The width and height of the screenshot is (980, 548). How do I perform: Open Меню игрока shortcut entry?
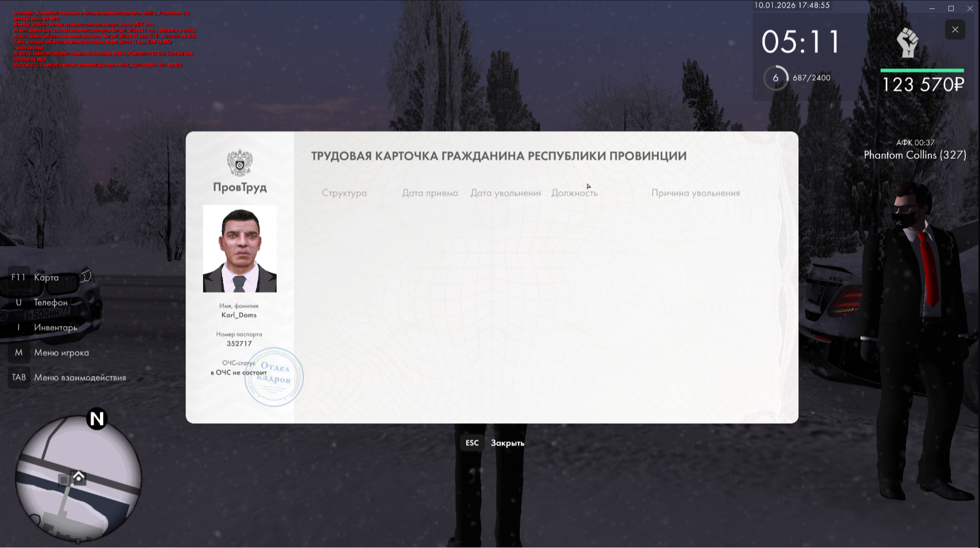pos(61,353)
